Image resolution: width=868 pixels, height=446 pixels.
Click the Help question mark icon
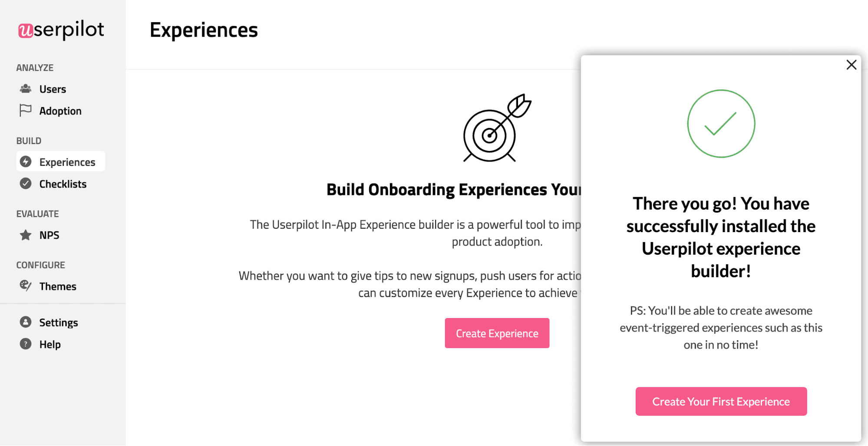point(26,344)
